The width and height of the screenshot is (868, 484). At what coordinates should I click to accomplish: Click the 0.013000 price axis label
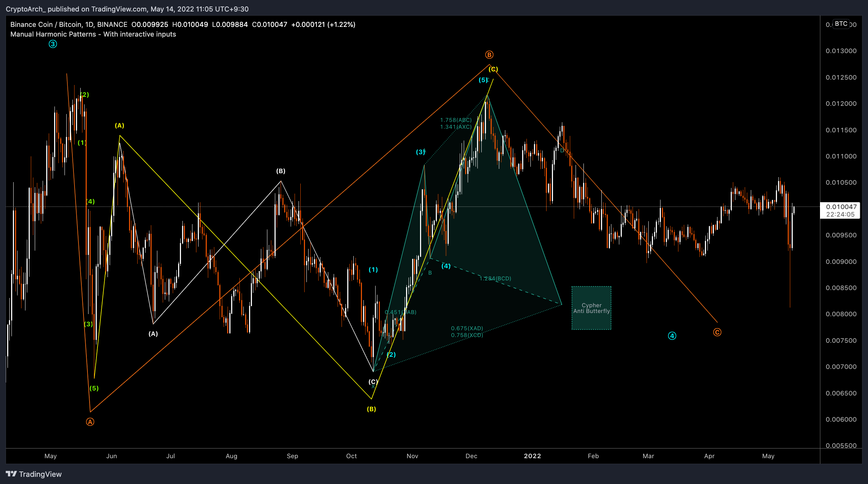(x=841, y=51)
